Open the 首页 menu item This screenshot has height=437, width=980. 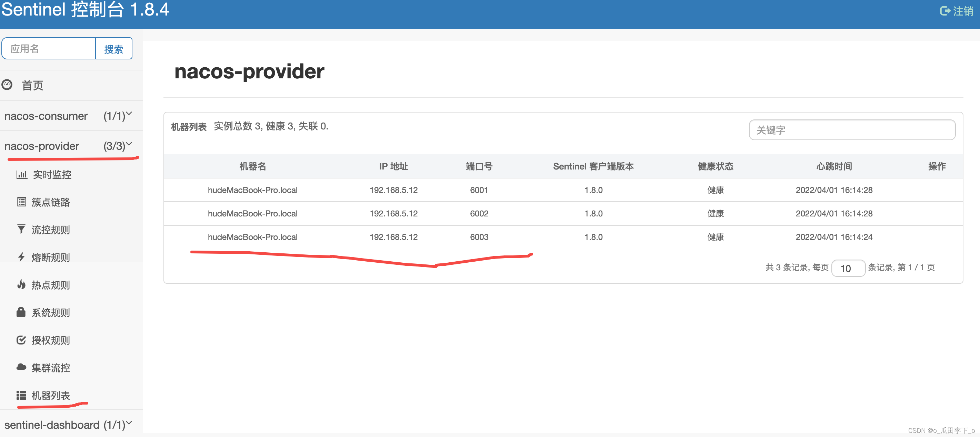click(33, 85)
